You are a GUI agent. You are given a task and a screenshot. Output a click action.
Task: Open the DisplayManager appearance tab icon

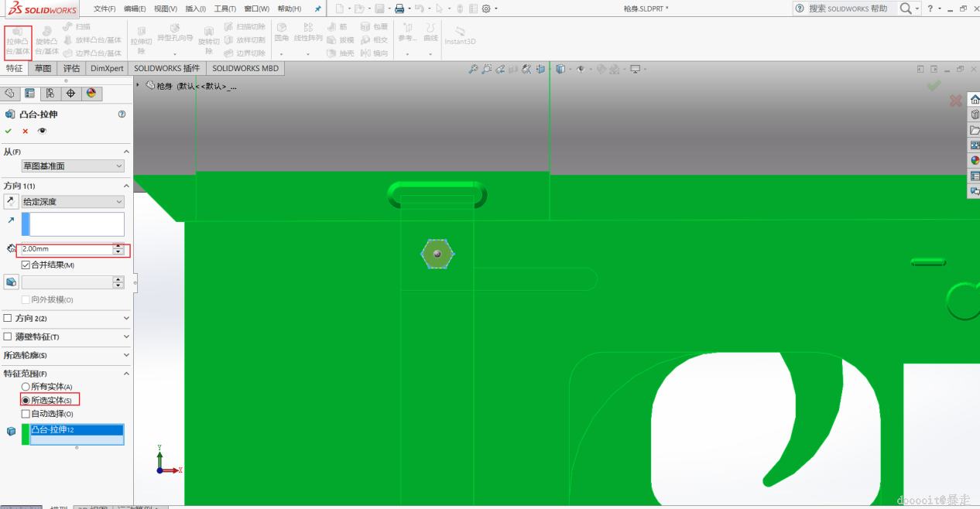[x=91, y=94]
